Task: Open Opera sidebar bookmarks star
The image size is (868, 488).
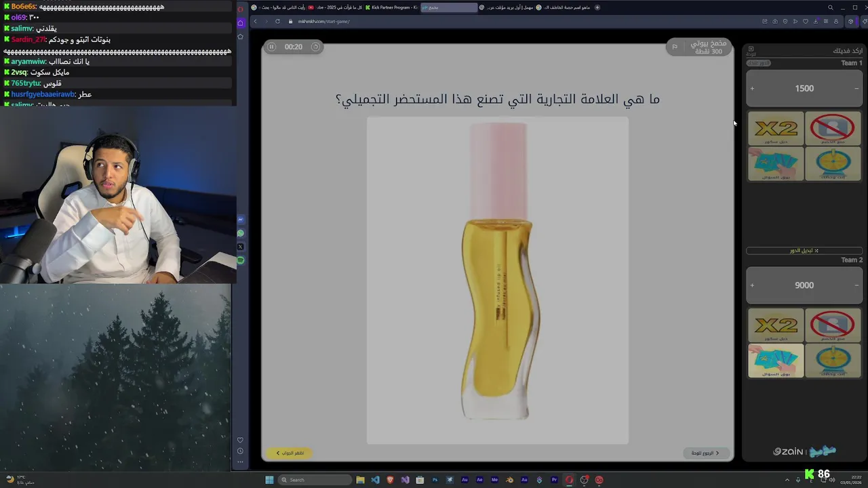Action: (x=240, y=37)
